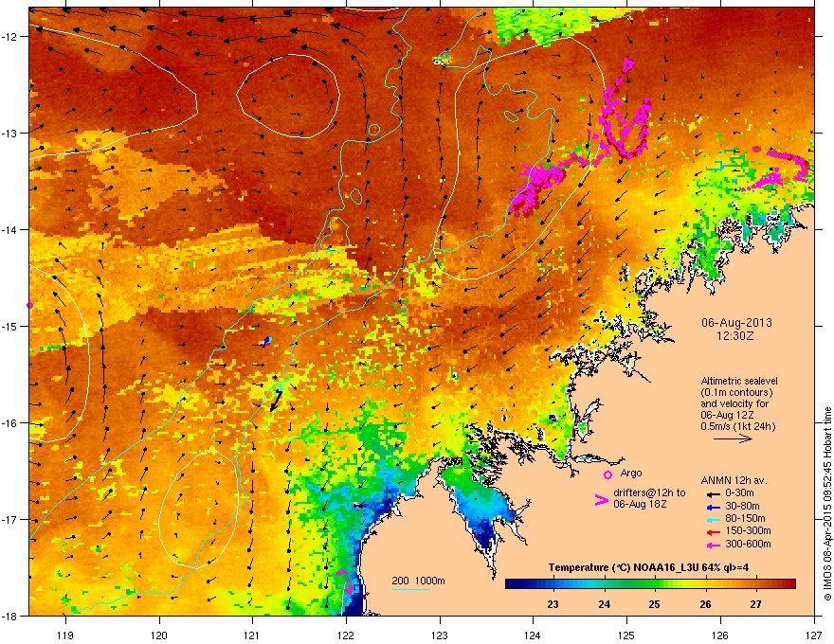Click longitude axis label 120
834x644 pixels.
coord(158,635)
